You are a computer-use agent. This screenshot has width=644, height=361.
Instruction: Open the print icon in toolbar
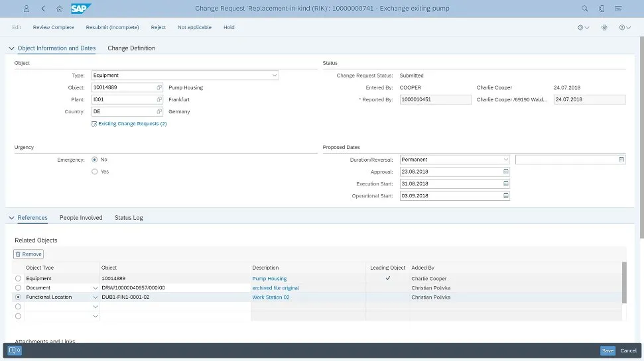pos(604,28)
